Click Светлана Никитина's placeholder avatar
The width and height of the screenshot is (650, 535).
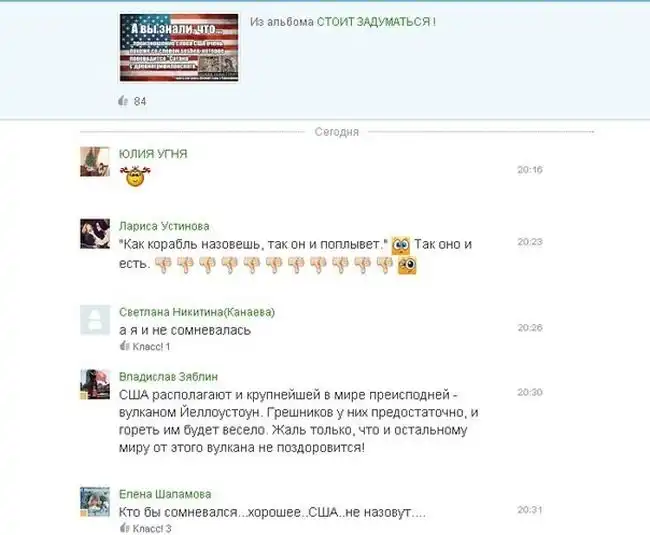[x=95, y=320]
